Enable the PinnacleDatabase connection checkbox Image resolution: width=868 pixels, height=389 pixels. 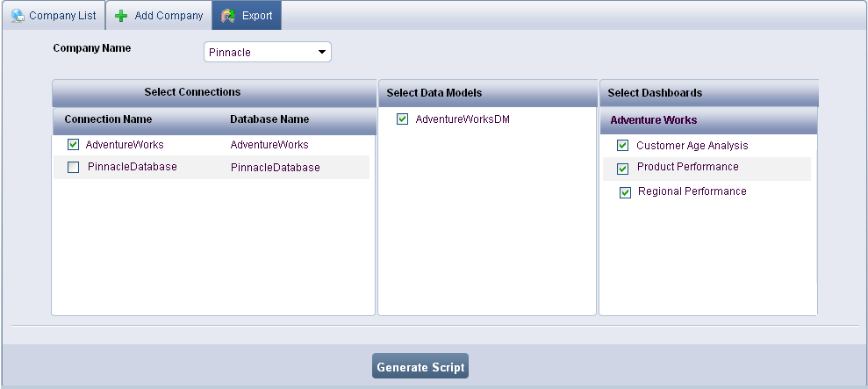tap(74, 167)
